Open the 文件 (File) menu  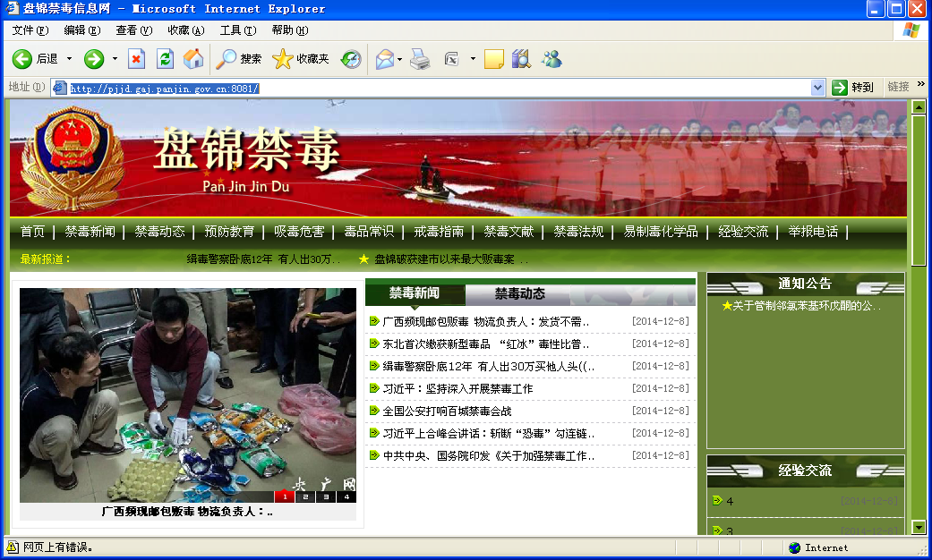tap(30, 30)
